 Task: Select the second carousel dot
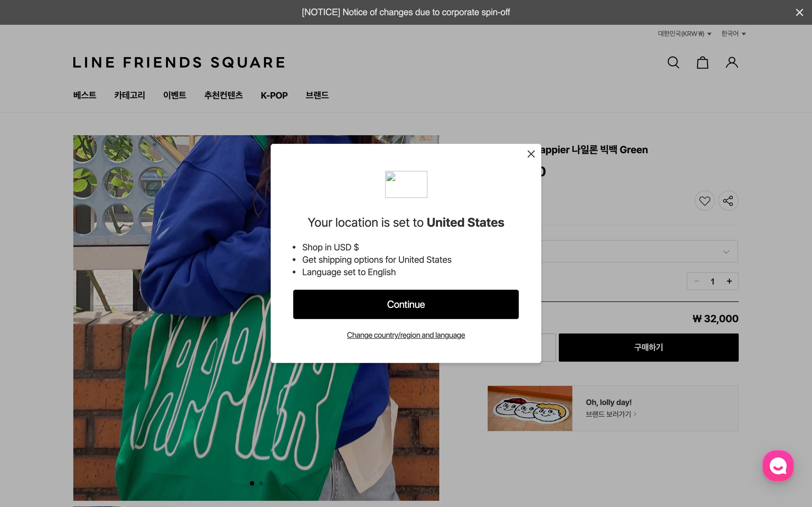261,483
